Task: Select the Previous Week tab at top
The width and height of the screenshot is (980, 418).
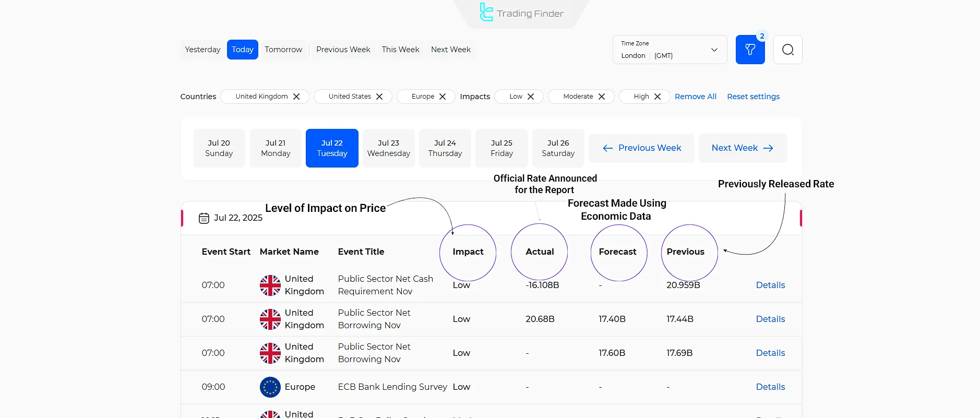Action: 343,50
